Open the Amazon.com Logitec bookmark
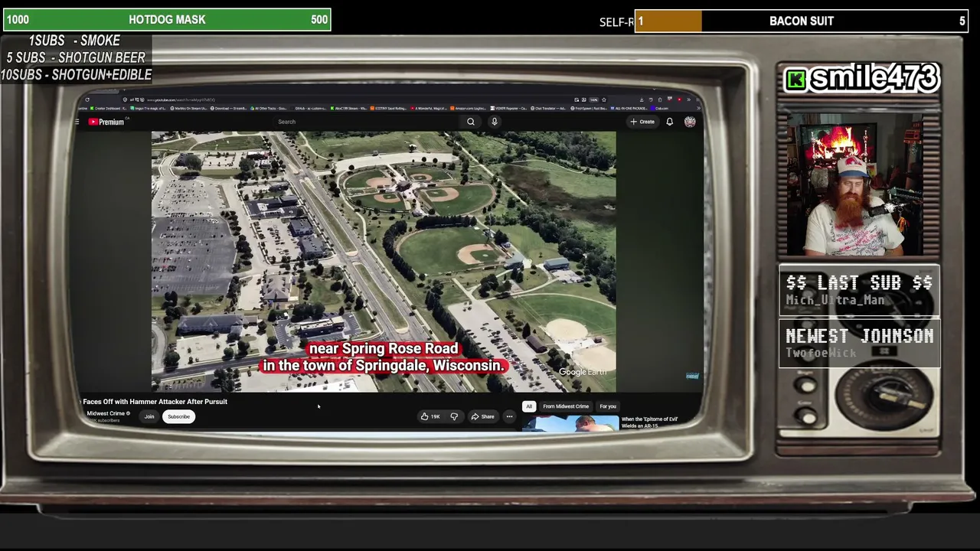 [469, 109]
